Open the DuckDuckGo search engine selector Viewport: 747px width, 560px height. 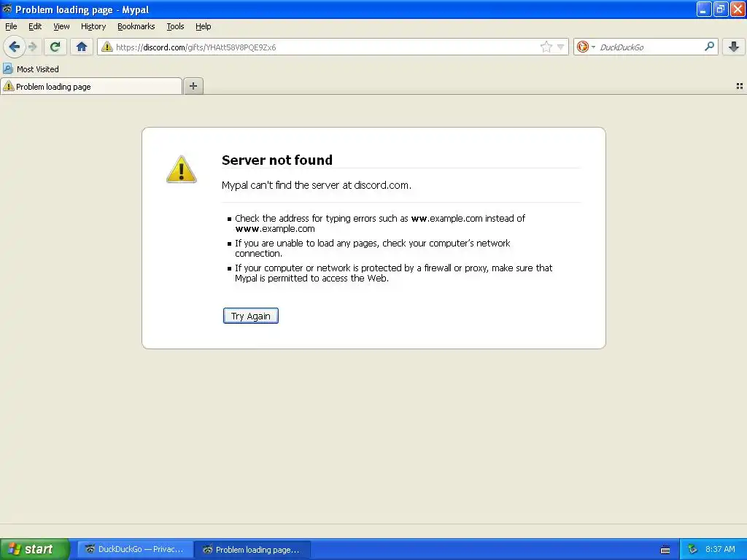click(586, 47)
